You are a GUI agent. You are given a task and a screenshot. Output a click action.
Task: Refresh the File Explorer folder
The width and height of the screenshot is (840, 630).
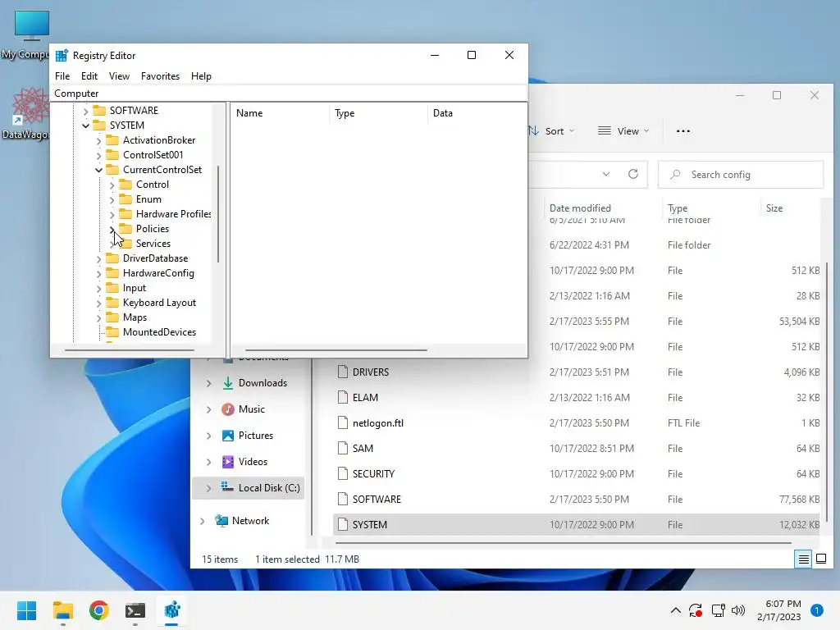click(633, 174)
